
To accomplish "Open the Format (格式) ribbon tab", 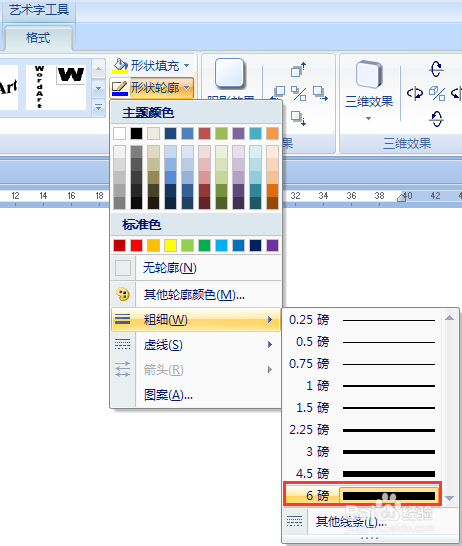I will [x=38, y=38].
